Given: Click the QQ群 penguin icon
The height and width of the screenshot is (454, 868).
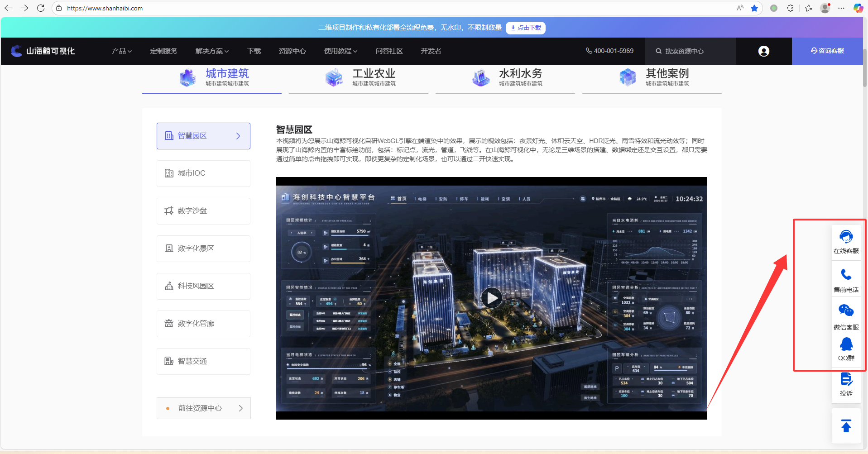Looking at the screenshot, I should 846,344.
